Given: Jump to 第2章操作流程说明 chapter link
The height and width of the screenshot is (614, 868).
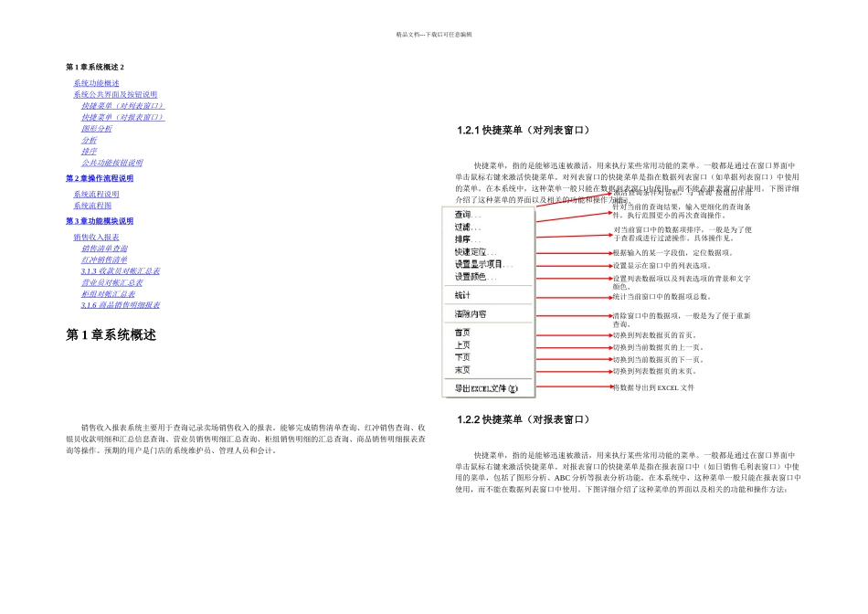Looking at the screenshot, I should coord(100,178).
